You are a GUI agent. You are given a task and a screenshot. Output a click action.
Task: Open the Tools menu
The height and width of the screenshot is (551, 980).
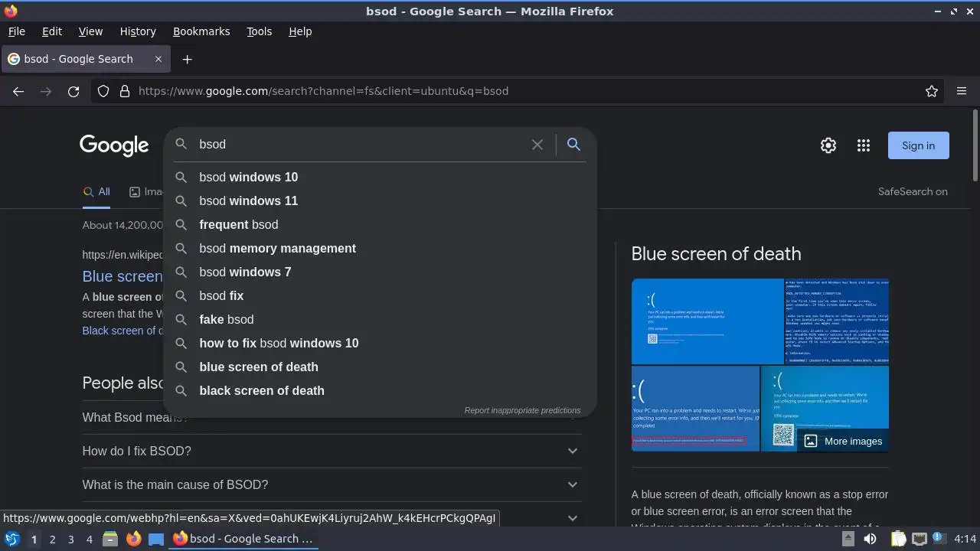(259, 31)
